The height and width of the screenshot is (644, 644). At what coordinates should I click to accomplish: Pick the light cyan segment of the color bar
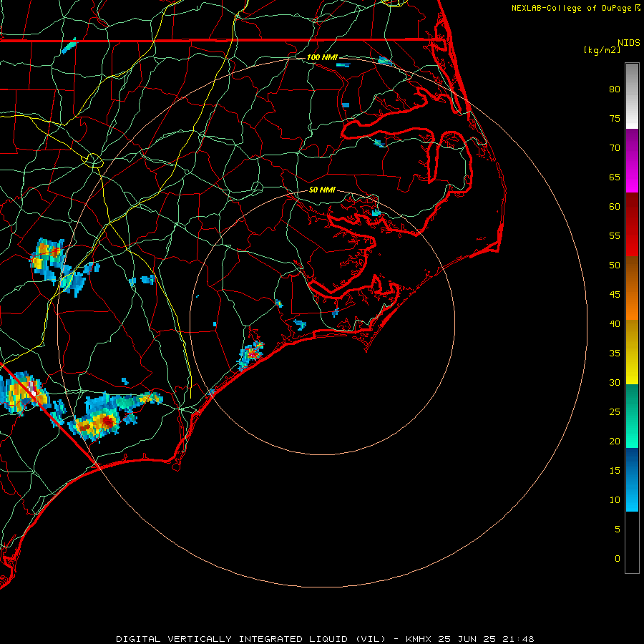tap(632, 495)
